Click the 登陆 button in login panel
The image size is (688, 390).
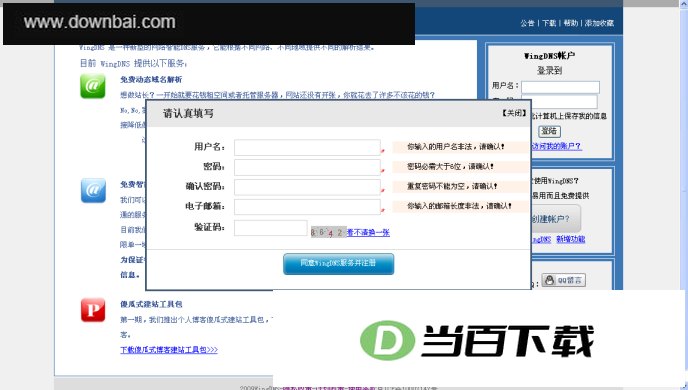pos(549,131)
